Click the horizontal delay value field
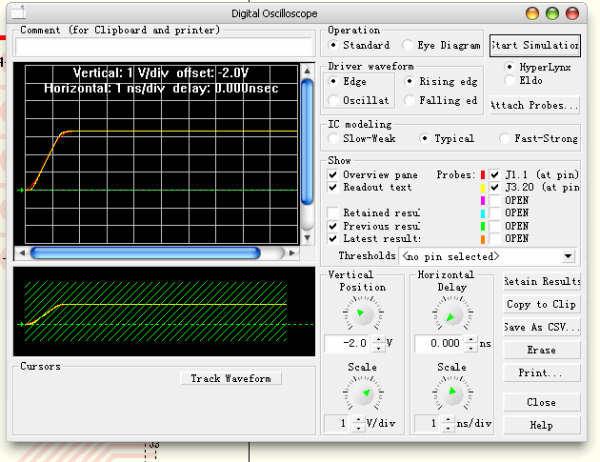 coord(440,343)
